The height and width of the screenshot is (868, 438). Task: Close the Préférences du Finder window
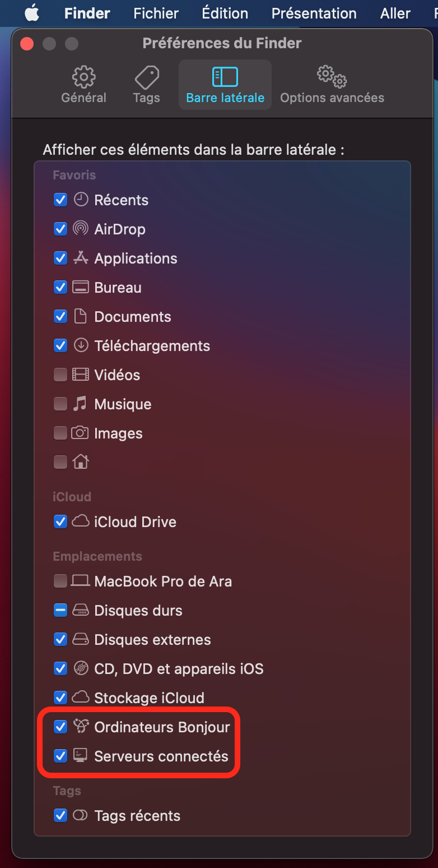point(27,44)
